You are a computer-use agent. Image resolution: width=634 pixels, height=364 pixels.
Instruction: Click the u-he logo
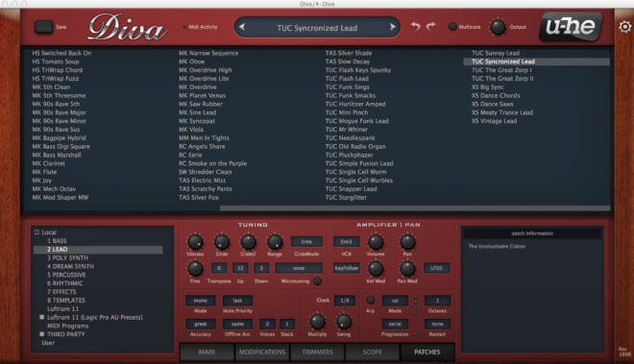click(571, 27)
